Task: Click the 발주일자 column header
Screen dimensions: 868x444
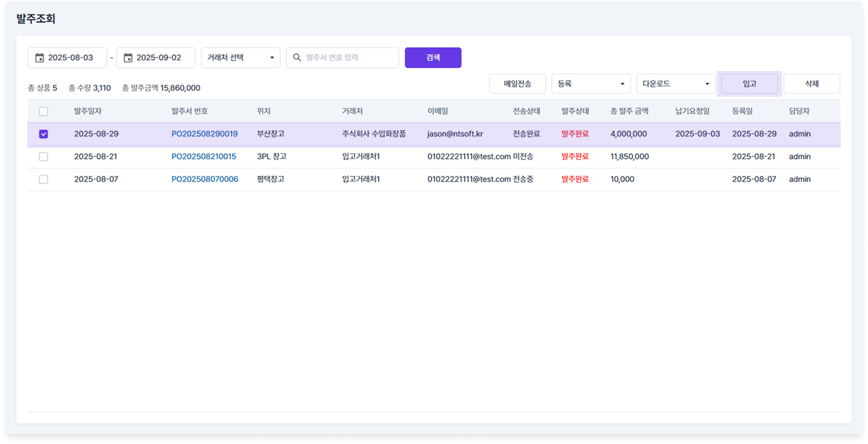Action: 88,111
